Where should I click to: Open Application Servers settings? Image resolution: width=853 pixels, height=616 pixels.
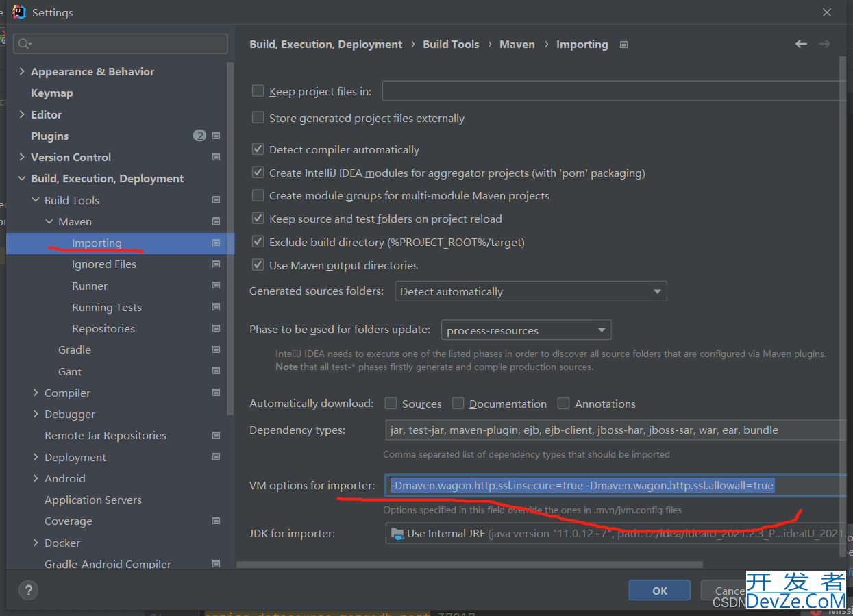pos(93,500)
